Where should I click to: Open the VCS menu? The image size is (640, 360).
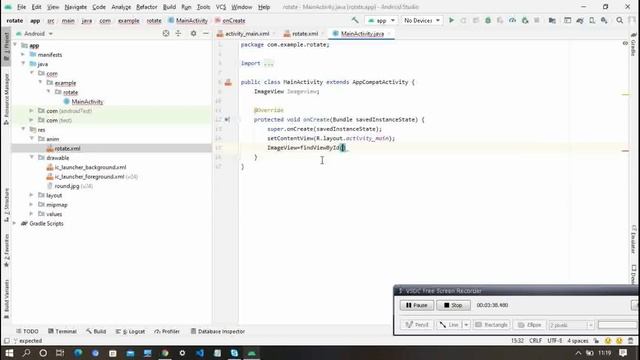(220, 7)
